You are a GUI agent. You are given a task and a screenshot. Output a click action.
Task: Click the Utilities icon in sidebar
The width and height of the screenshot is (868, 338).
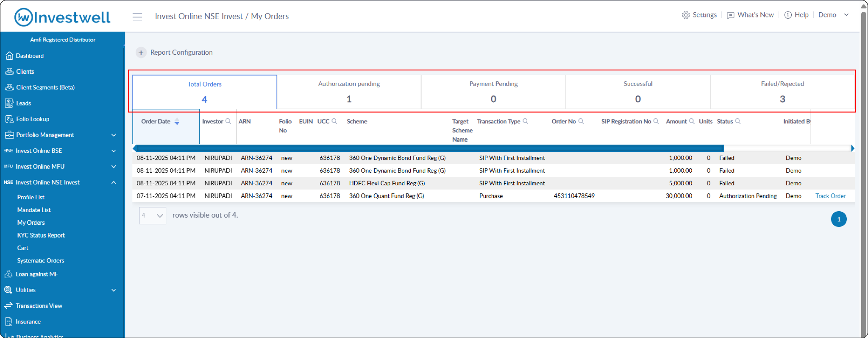point(8,290)
